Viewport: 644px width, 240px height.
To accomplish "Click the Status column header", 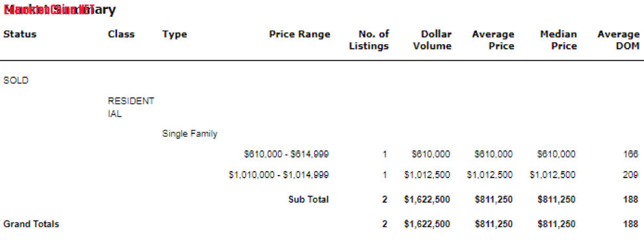I will tap(20, 34).
